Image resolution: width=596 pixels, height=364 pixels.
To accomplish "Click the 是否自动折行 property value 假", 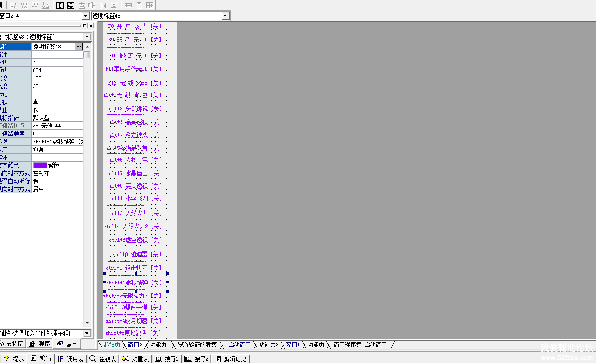I will (57, 181).
